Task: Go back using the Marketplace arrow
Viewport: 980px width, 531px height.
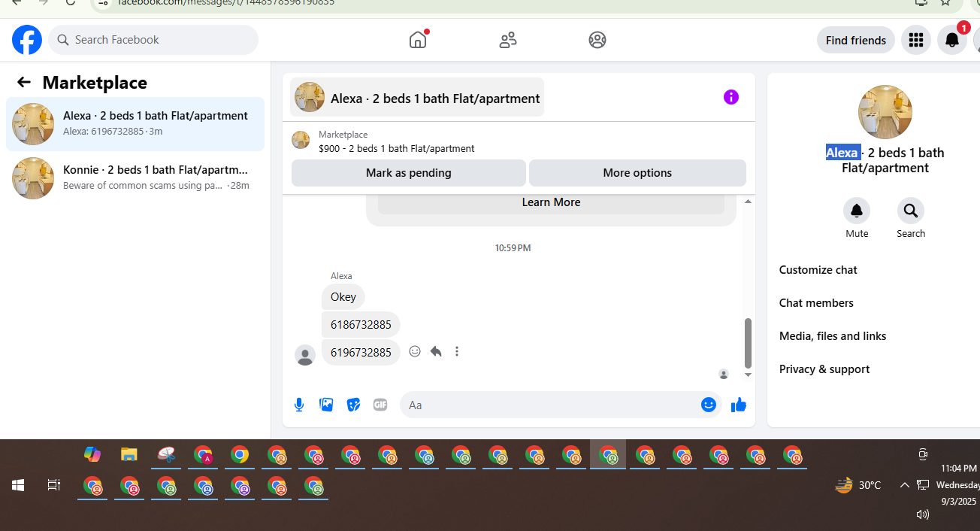Action: (24, 82)
